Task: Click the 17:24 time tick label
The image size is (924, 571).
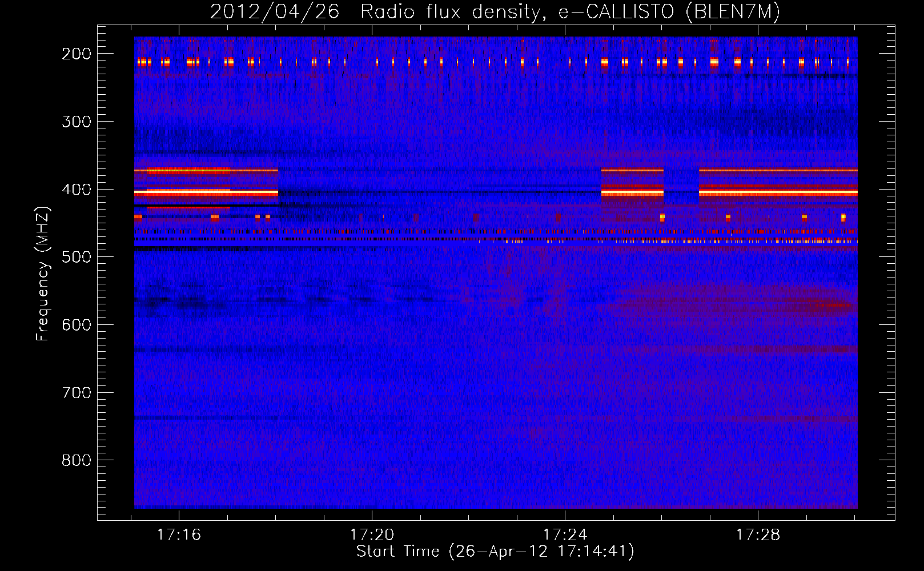Action: 565,535
